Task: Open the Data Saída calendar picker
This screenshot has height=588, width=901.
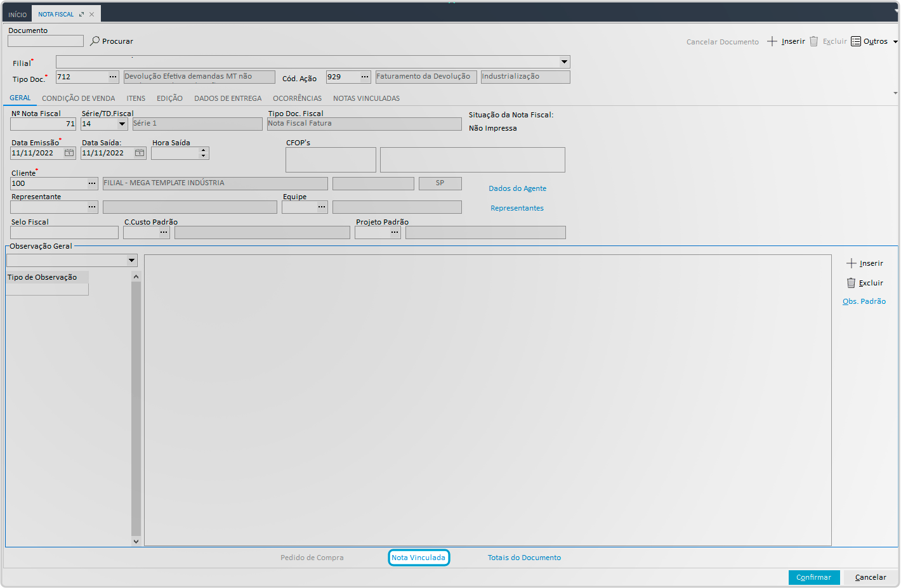Action: click(140, 153)
